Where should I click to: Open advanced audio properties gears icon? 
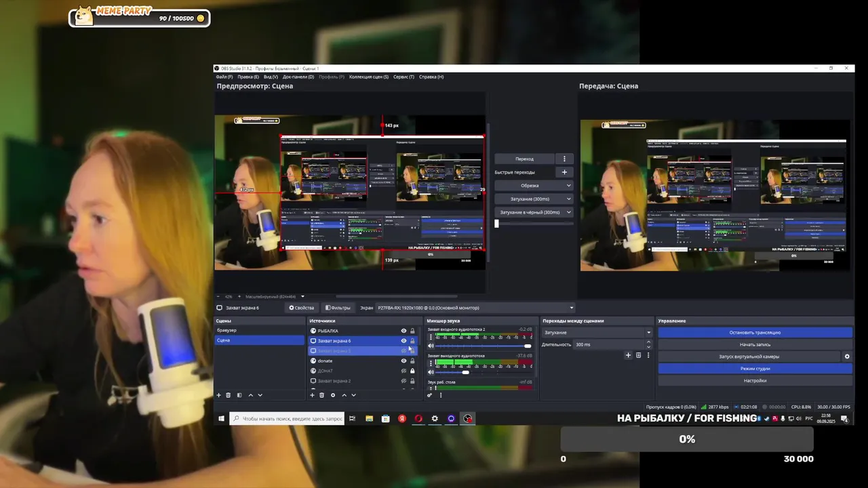(x=429, y=395)
